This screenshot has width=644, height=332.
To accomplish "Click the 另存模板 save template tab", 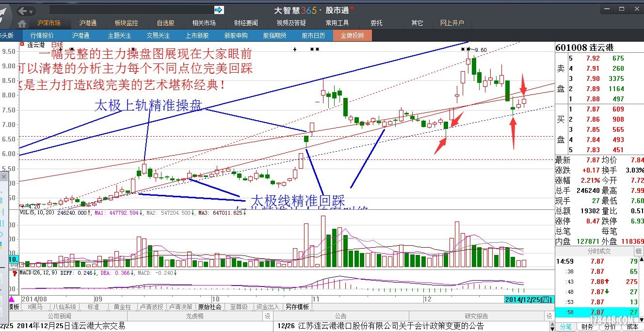I will point(297,307).
